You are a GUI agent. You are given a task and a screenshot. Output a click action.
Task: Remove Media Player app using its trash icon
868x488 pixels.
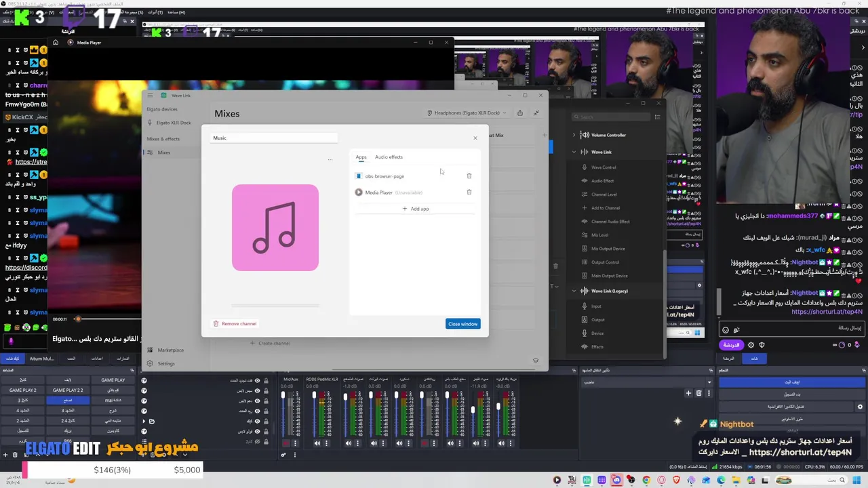(x=469, y=192)
